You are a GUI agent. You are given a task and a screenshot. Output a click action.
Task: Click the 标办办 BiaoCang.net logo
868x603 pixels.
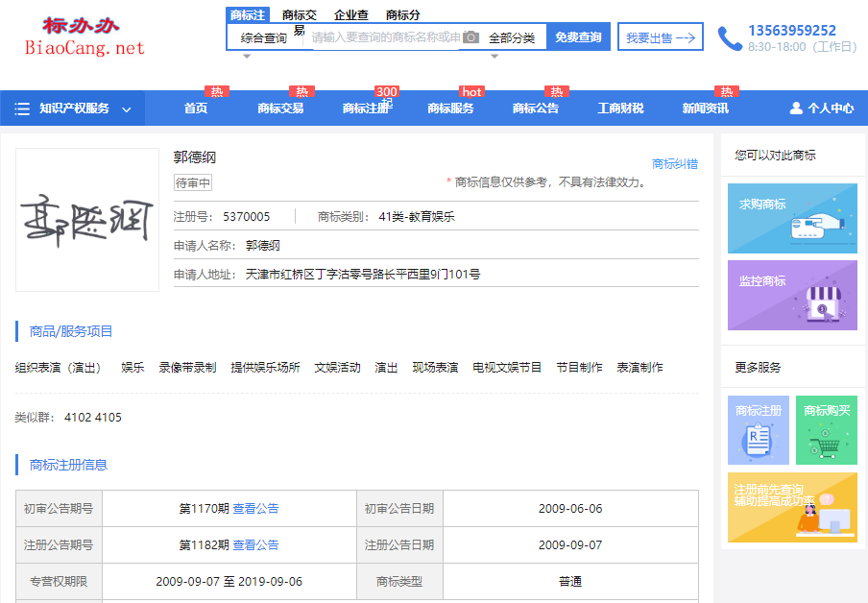coord(84,36)
